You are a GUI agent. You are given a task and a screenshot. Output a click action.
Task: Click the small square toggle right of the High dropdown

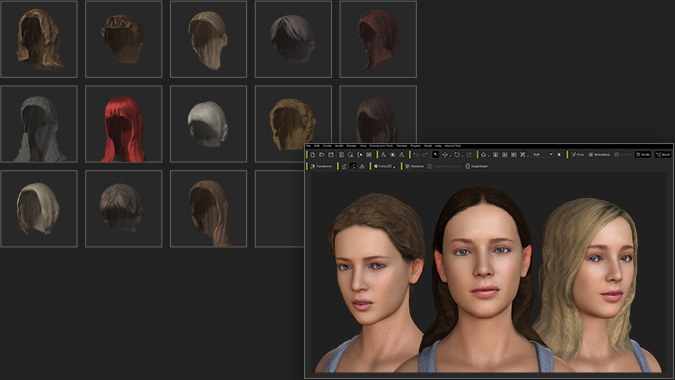[x=559, y=154]
